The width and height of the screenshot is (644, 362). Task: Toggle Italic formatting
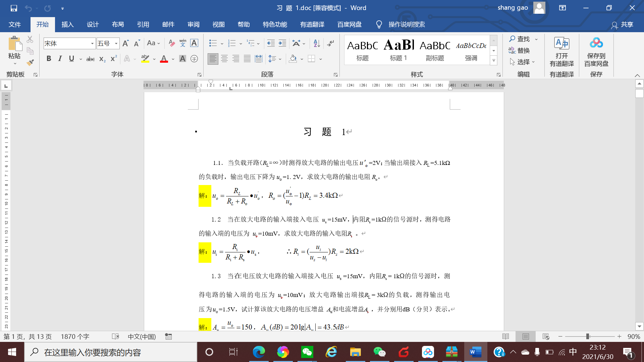60,59
